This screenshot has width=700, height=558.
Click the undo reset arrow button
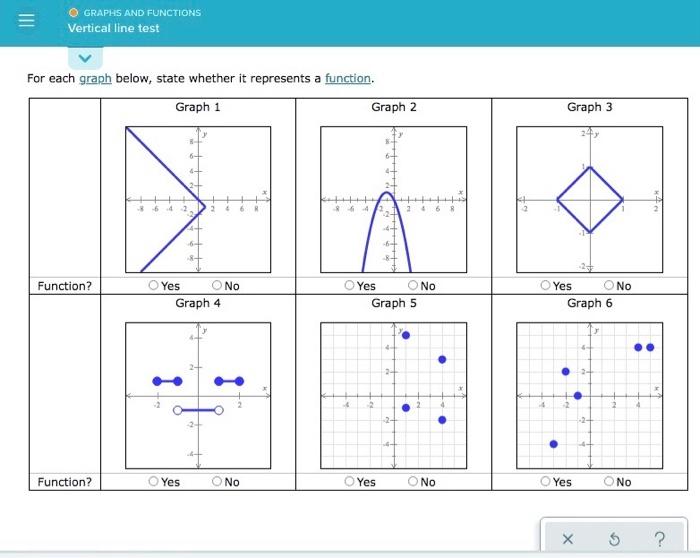[614, 539]
